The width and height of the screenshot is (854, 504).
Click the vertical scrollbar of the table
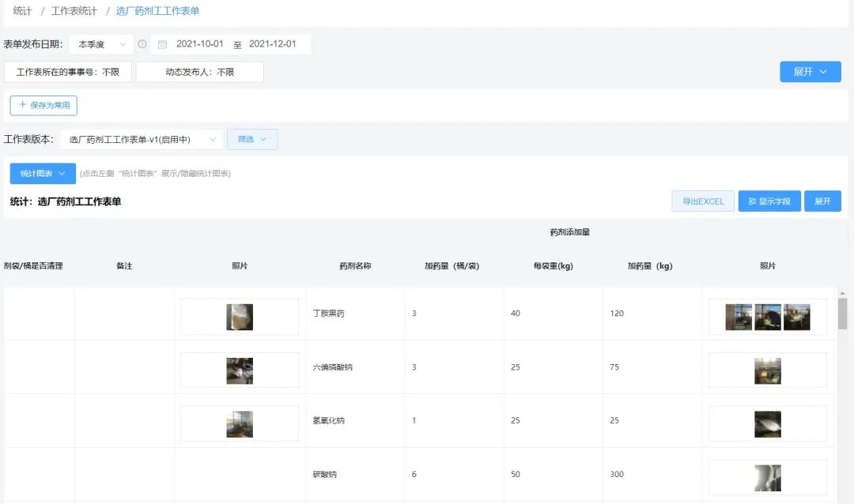842,313
